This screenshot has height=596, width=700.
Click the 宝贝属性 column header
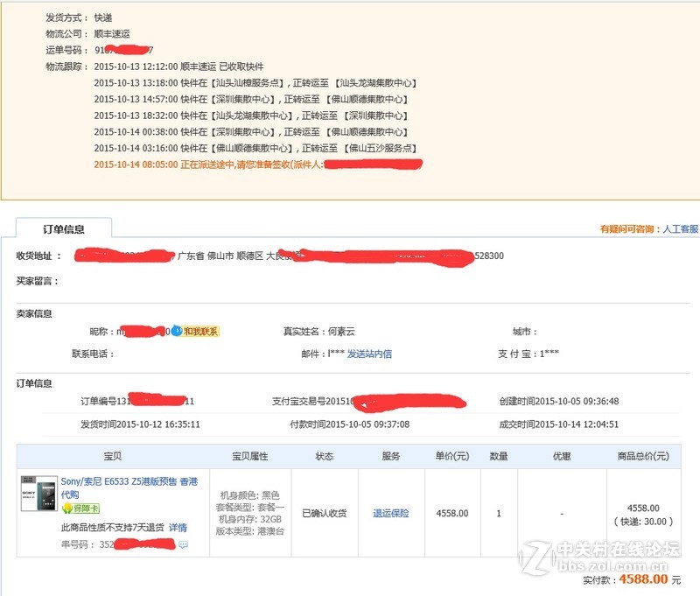[250, 456]
